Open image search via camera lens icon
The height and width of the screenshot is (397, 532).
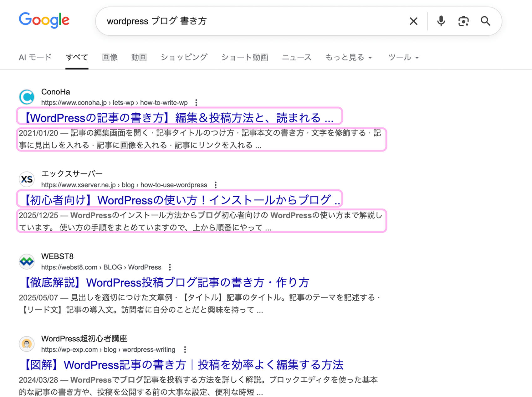pyautogui.click(x=463, y=21)
